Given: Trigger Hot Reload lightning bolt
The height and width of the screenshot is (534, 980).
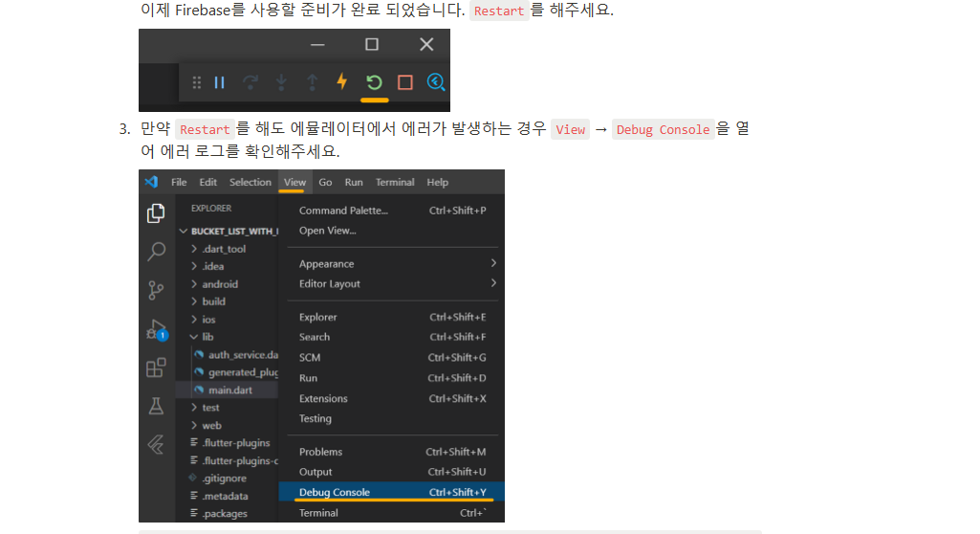Looking at the screenshot, I should point(342,82).
